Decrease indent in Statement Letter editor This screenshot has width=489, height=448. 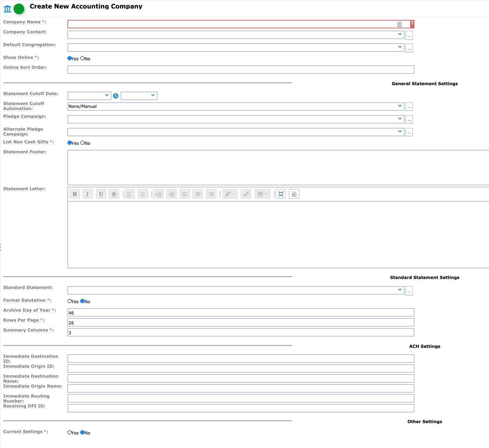tap(171, 194)
